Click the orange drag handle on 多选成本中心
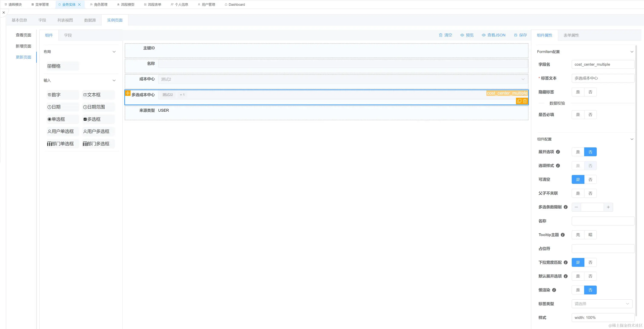Screen dimensions: 644x329 [x=128, y=93]
